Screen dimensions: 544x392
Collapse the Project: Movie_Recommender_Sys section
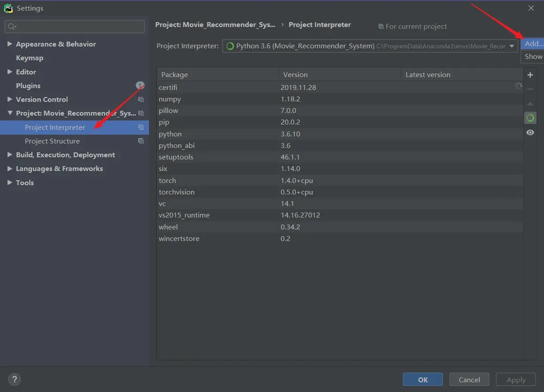10,113
